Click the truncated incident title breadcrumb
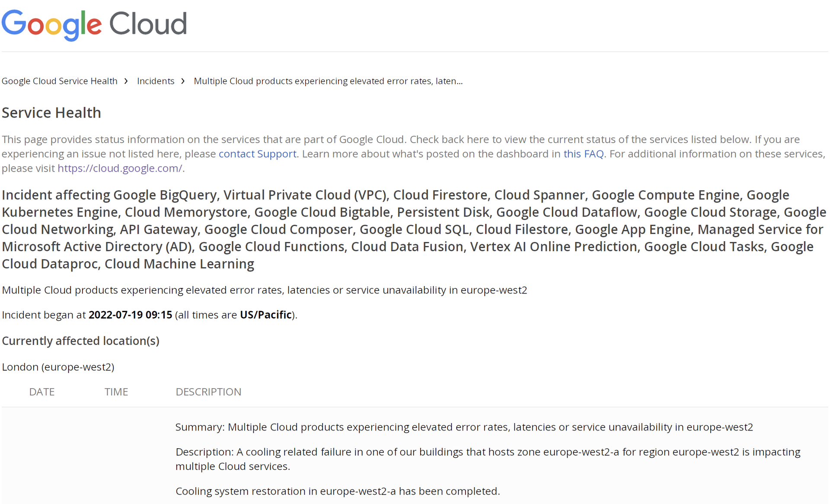This screenshot has height=504, width=830. [x=328, y=81]
